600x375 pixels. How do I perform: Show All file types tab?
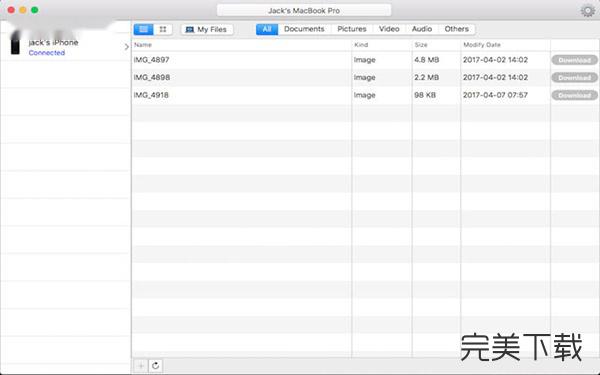267,29
